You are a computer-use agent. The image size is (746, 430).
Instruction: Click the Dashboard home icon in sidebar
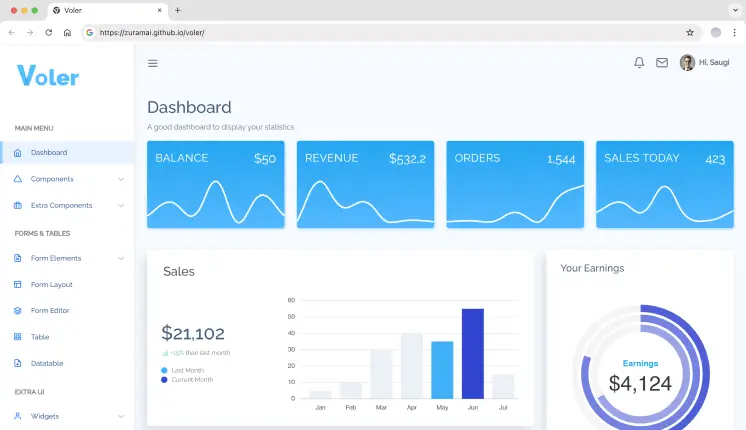(18, 153)
